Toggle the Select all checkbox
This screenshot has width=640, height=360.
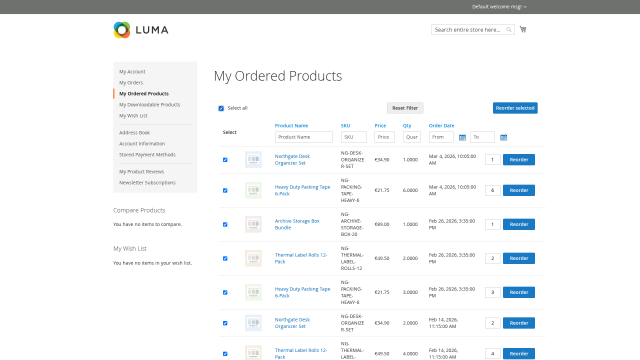[x=221, y=108]
